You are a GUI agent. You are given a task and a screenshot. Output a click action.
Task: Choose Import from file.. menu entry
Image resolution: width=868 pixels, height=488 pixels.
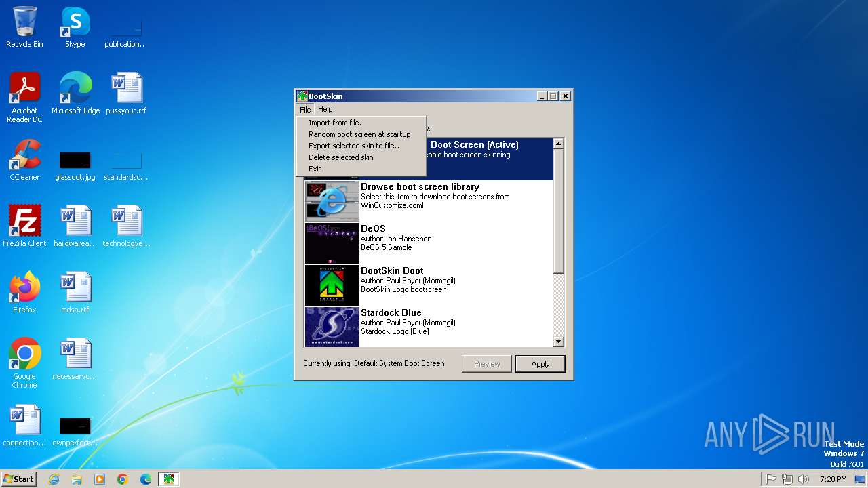click(x=361, y=123)
